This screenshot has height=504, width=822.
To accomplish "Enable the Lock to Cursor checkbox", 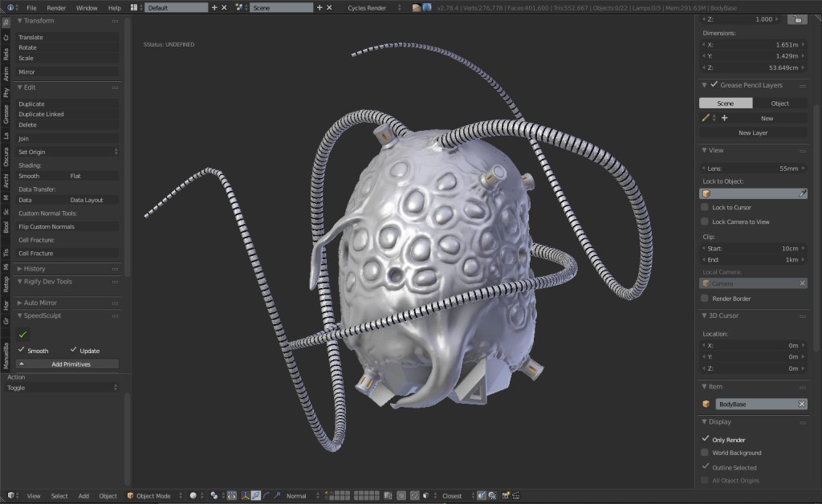I will click(x=705, y=207).
